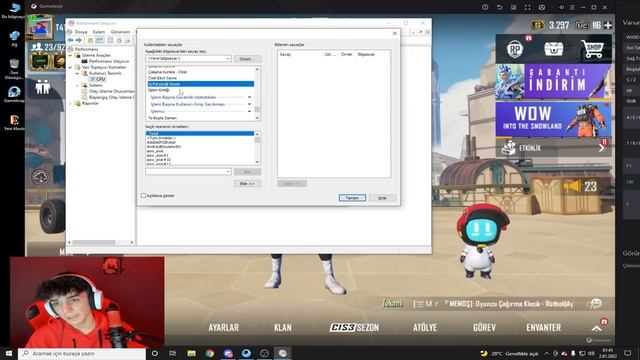Click the player avatar in game lobby
The height and width of the screenshot is (360, 640).
point(40,27)
